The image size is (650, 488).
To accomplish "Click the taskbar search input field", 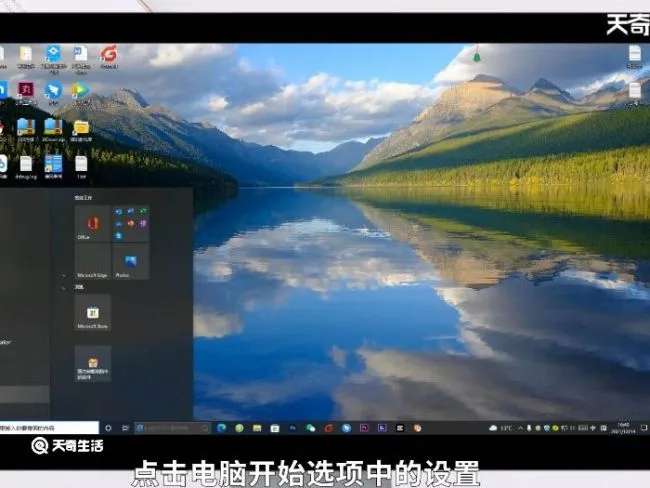I will pos(173,428).
